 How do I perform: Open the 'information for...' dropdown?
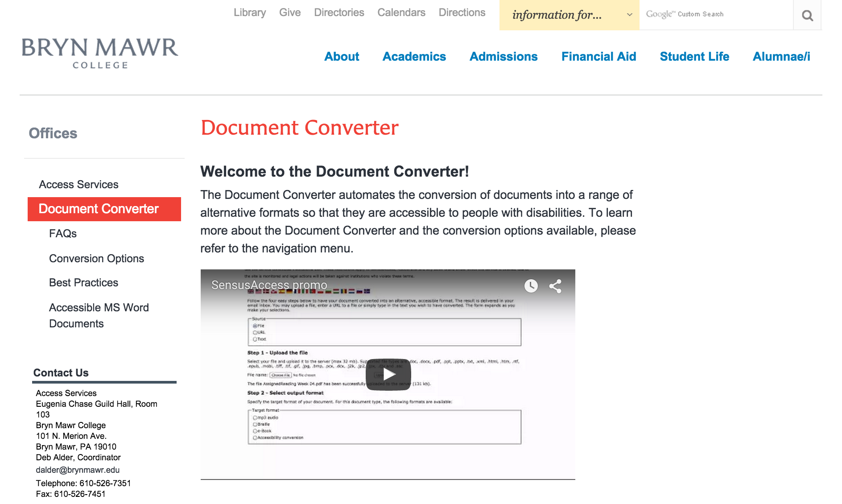pyautogui.click(x=569, y=15)
